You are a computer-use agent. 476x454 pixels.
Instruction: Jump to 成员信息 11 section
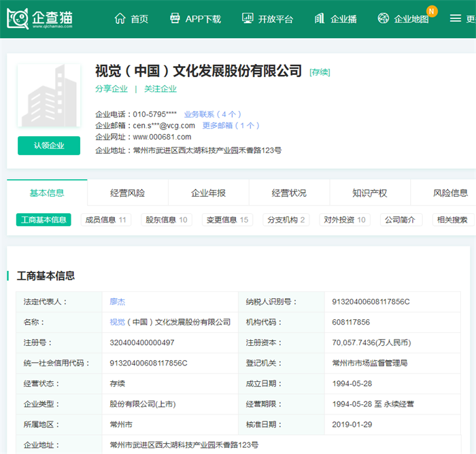pos(106,220)
